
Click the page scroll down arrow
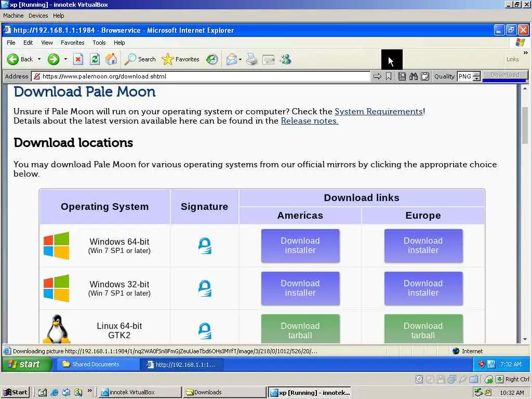(x=525, y=339)
